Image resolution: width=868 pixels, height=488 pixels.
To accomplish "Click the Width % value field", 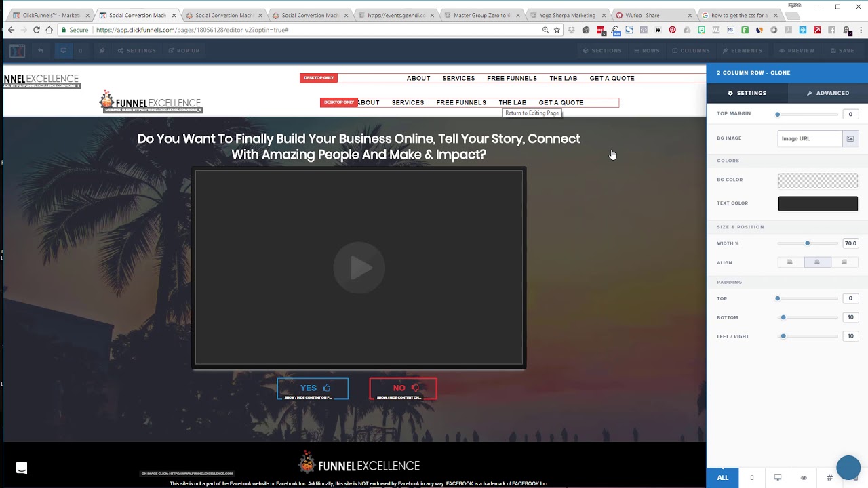I will (850, 243).
